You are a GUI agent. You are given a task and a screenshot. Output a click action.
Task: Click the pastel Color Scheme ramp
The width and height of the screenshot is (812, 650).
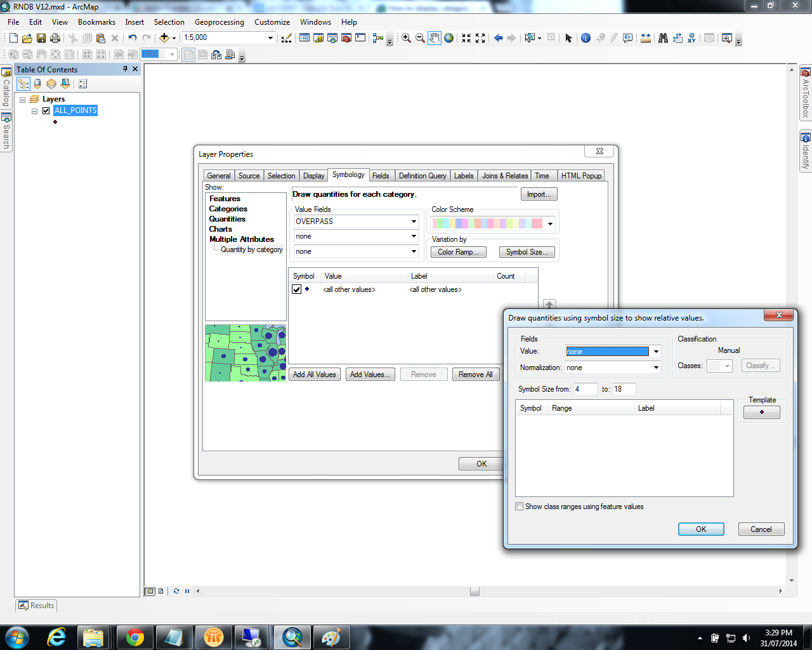(487, 223)
